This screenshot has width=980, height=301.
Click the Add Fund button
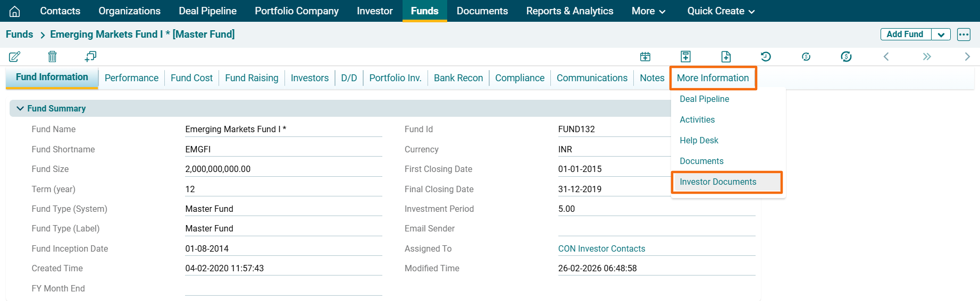coord(904,35)
